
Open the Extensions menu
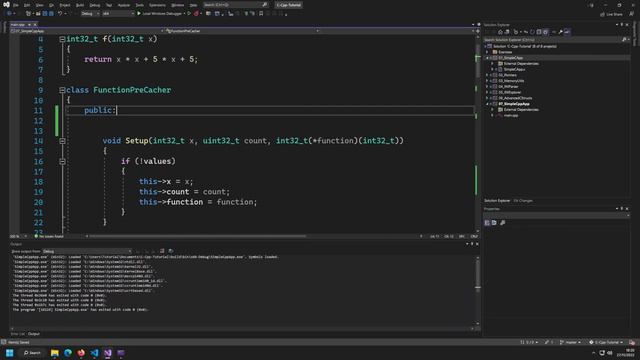[x=157, y=5]
